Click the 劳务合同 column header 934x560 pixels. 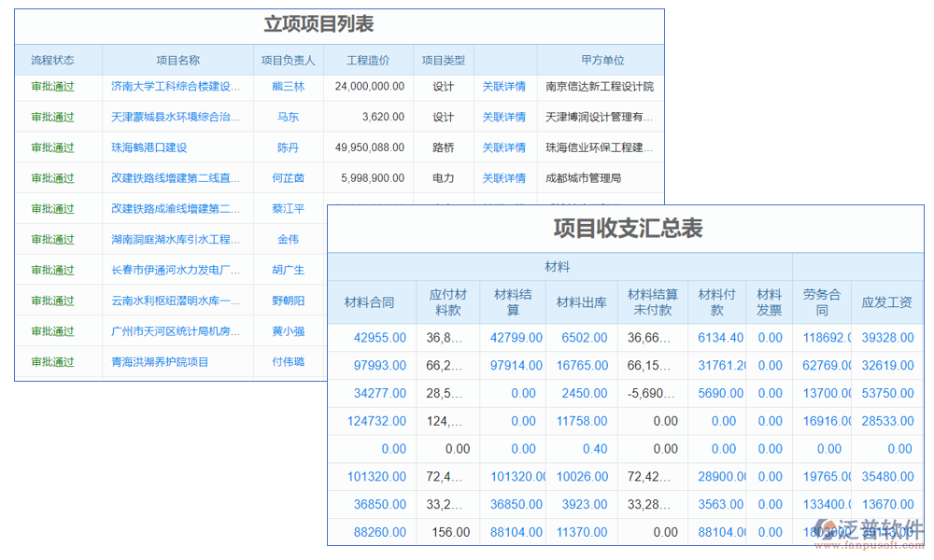(x=820, y=301)
